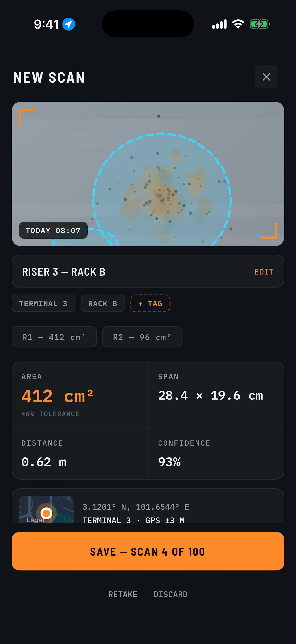Tap the orange location pin on map
The height and width of the screenshot is (644, 296).
pos(46,513)
